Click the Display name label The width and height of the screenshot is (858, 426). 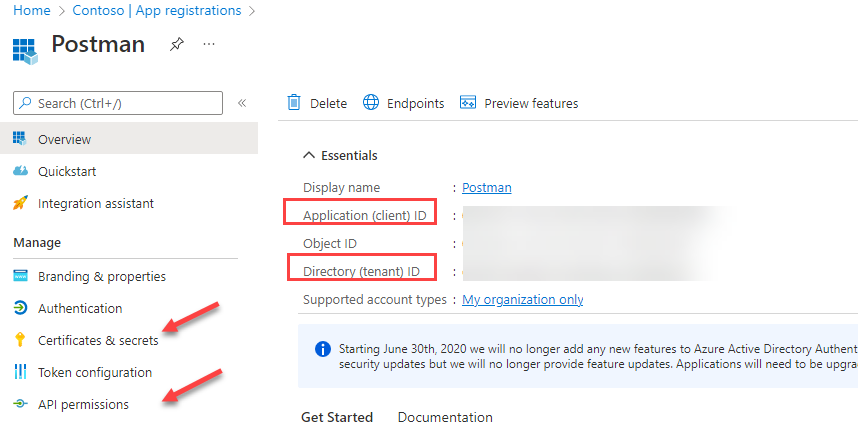[x=341, y=188]
